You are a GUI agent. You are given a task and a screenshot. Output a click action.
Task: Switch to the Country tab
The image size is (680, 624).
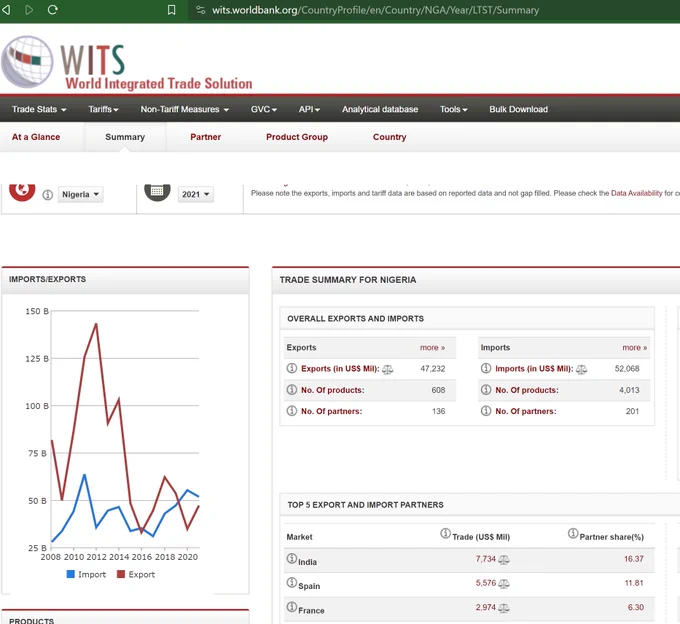[x=389, y=137]
